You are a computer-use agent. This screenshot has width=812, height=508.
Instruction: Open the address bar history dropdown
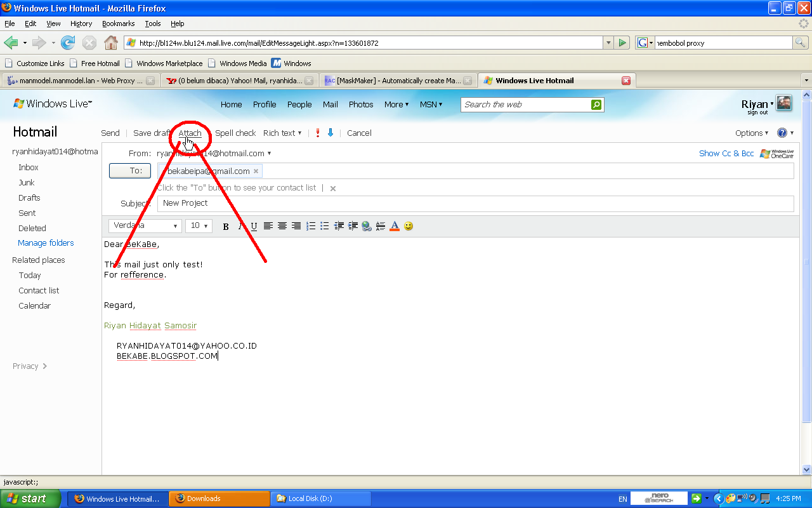(608, 43)
